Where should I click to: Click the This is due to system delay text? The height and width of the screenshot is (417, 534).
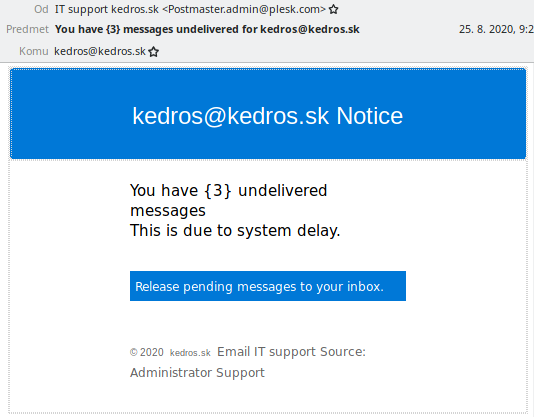click(x=235, y=231)
